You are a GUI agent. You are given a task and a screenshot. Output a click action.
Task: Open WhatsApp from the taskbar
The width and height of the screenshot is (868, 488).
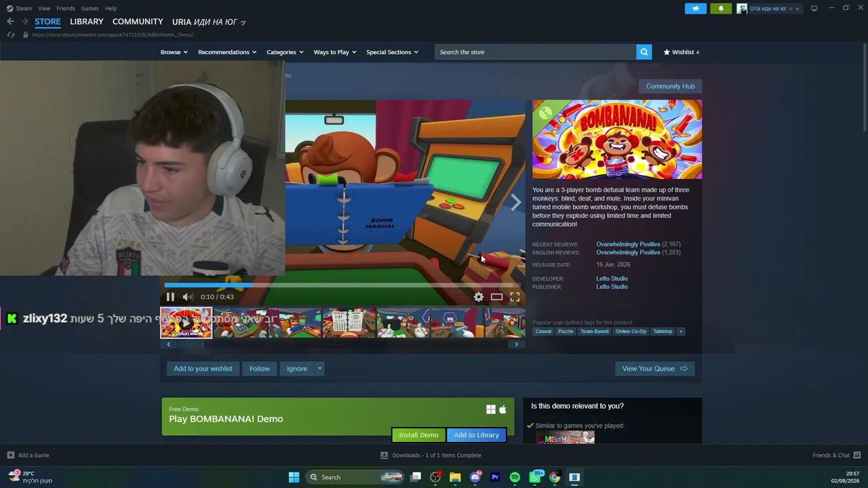pyautogui.click(x=535, y=477)
